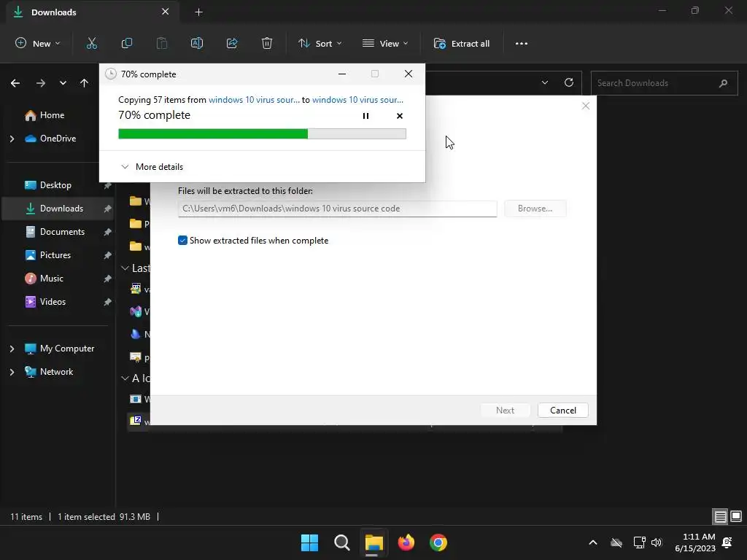
Task: Expand My Computer tree node
Action: [12, 349]
